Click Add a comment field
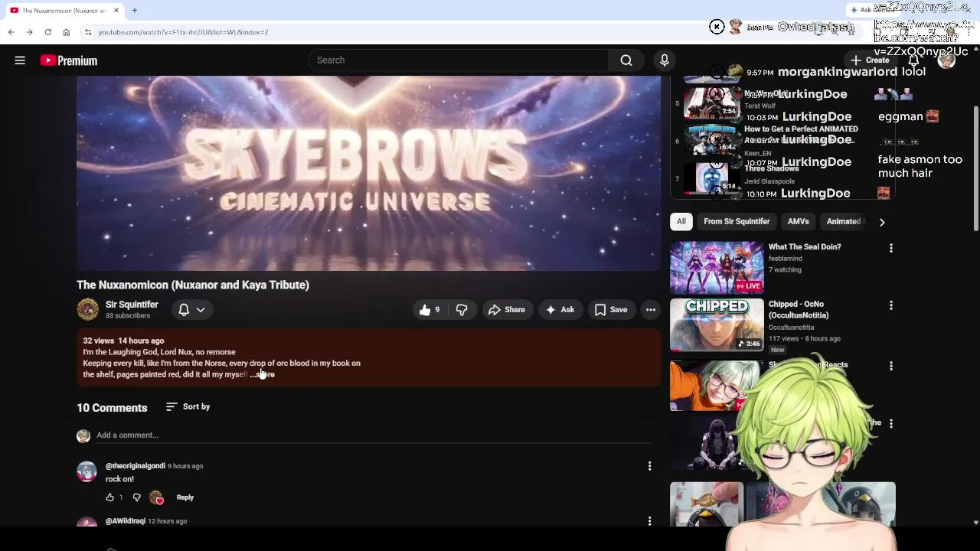This screenshot has height=551, width=980. click(374, 435)
